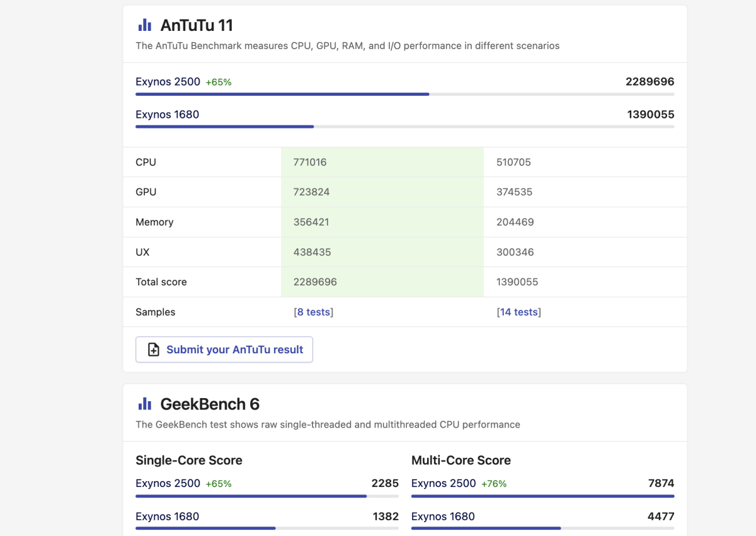This screenshot has width=756, height=536.
Task: Select the AnTuTu 11 heading
Action: [197, 25]
